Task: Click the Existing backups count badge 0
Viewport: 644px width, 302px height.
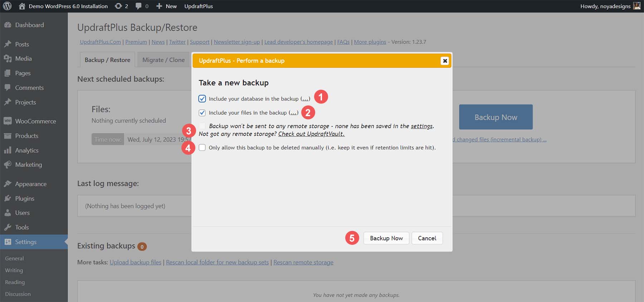Action: tap(142, 247)
